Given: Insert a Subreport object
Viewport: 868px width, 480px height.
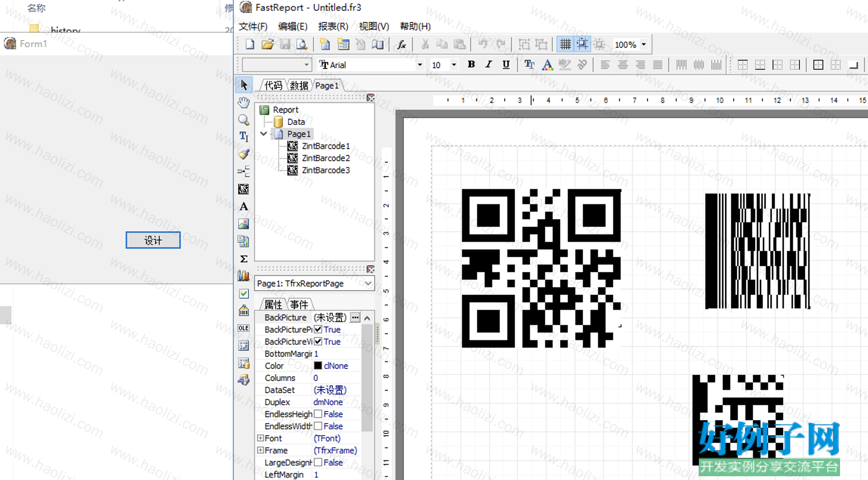Looking at the screenshot, I should tap(244, 241).
